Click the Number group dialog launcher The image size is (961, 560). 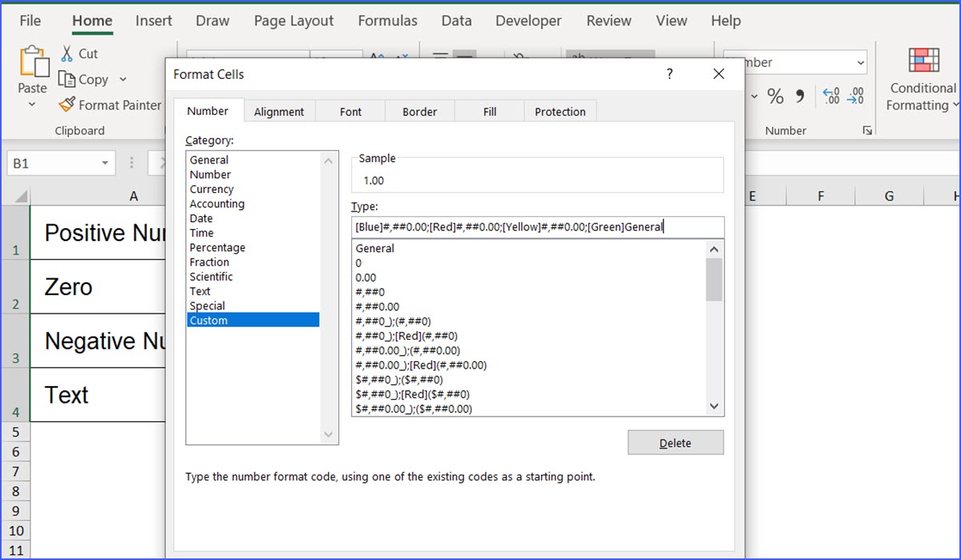pyautogui.click(x=868, y=130)
